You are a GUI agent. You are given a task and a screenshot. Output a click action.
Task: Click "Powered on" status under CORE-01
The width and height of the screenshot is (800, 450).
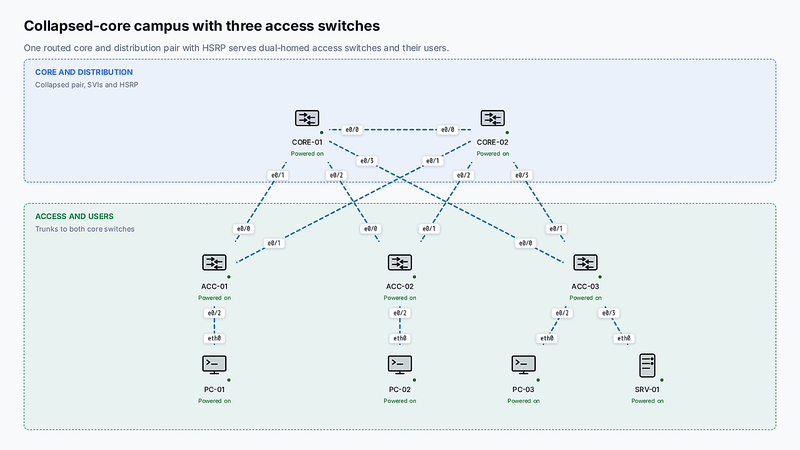coord(307,154)
